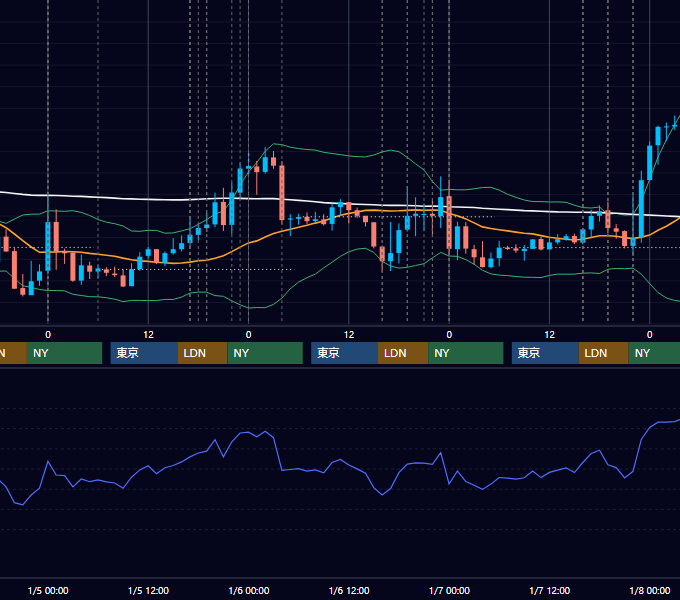Select the NY session box starting 1/7 00:00
Image resolution: width=680 pixels, height=600 pixels.
pos(466,353)
